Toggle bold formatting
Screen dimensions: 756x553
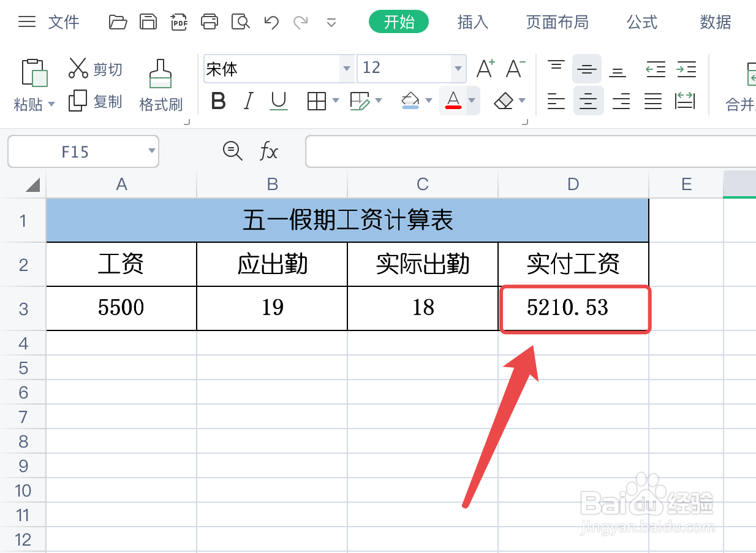[x=218, y=101]
